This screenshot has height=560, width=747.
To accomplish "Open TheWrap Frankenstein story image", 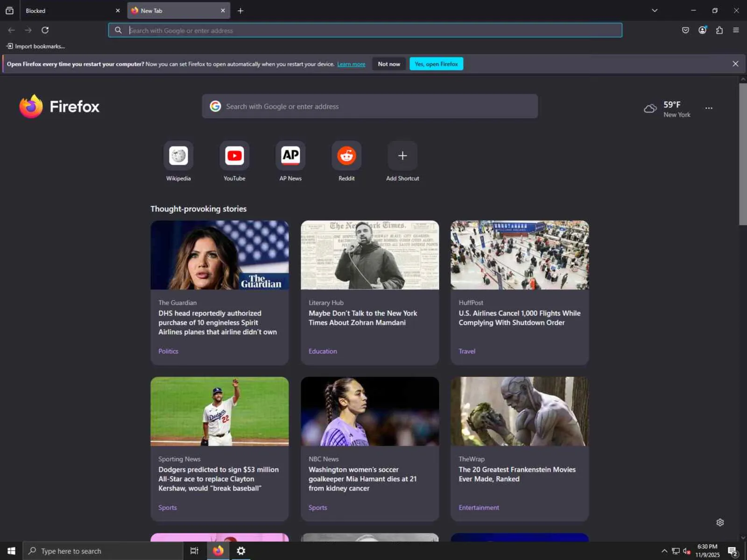I will pyautogui.click(x=520, y=411).
